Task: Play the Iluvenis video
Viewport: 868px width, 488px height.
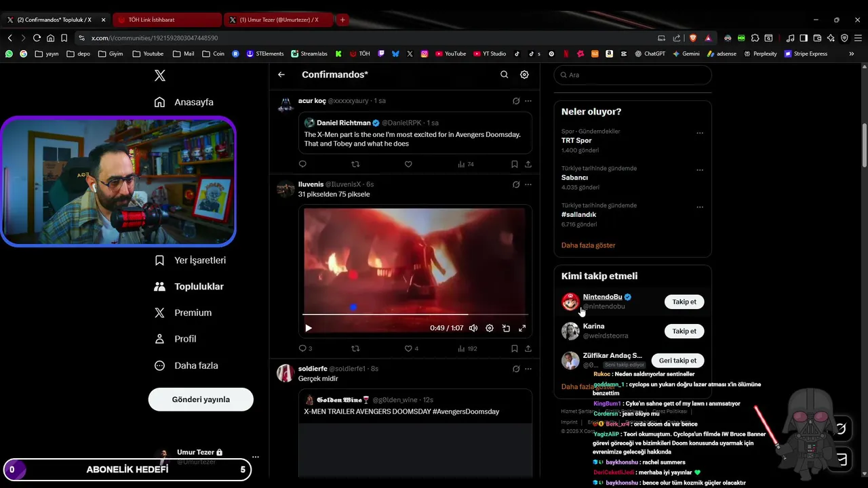Action: tap(309, 328)
